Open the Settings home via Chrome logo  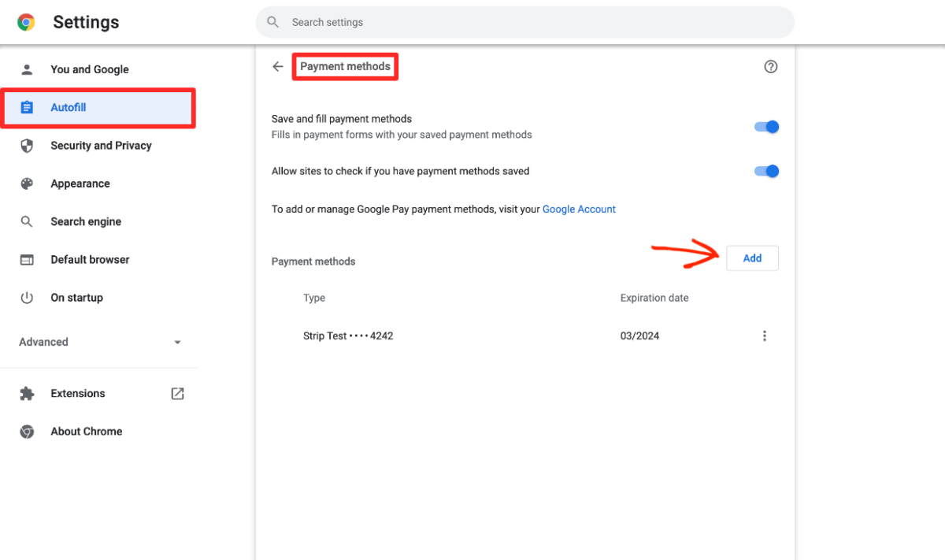(26, 22)
